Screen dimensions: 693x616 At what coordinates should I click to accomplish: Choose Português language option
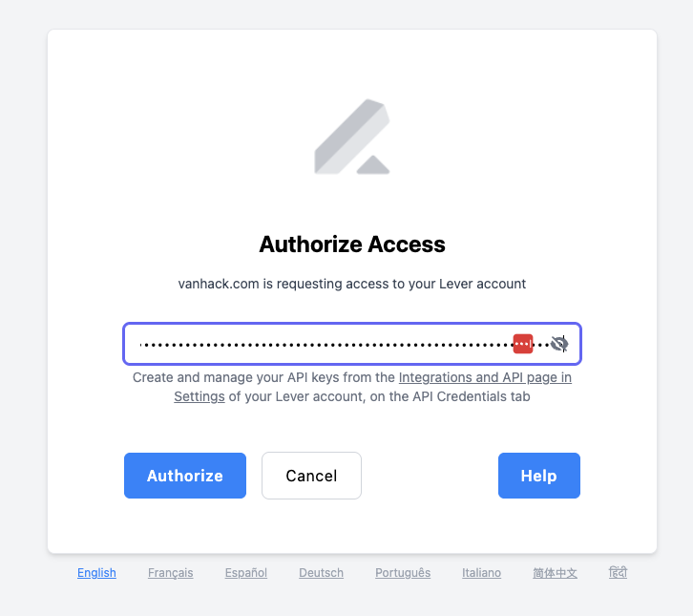(x=403, y=573)
